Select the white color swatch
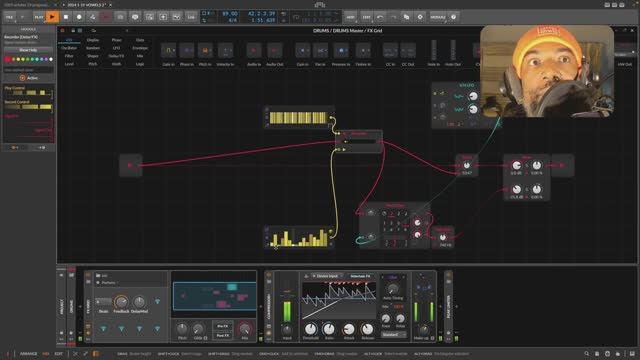This screenshot has height=360, width=640. coord(51,59)
